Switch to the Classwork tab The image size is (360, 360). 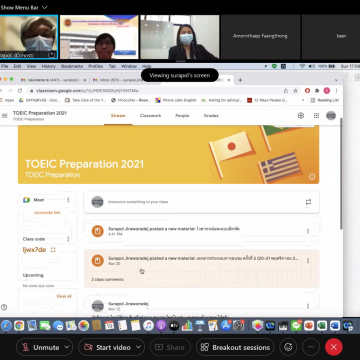[x=150, y=116]
